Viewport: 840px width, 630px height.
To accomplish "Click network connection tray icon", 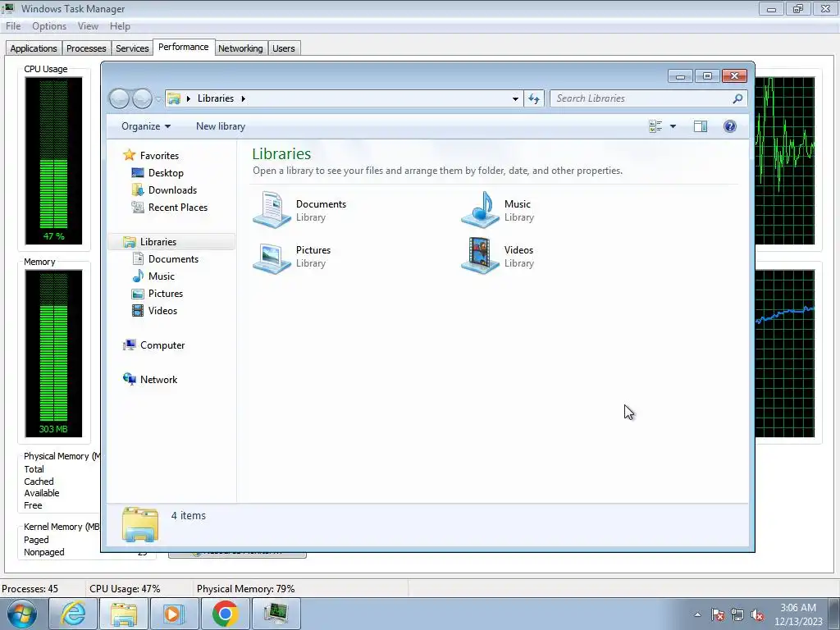I will point(737,614).
